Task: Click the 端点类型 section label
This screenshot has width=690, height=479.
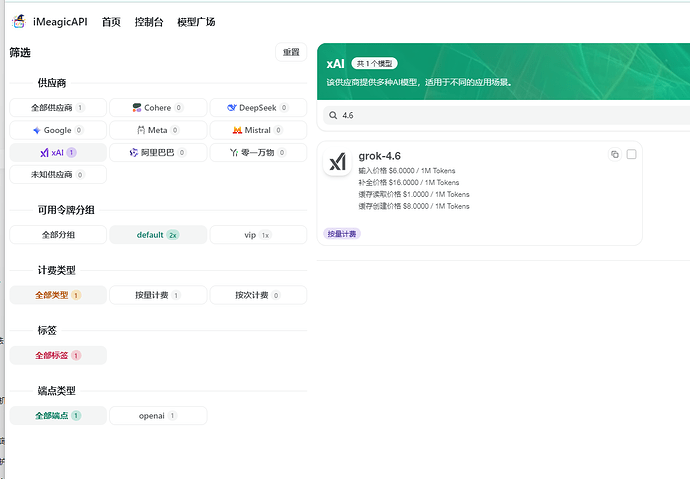Action: (x=56, y=391)
